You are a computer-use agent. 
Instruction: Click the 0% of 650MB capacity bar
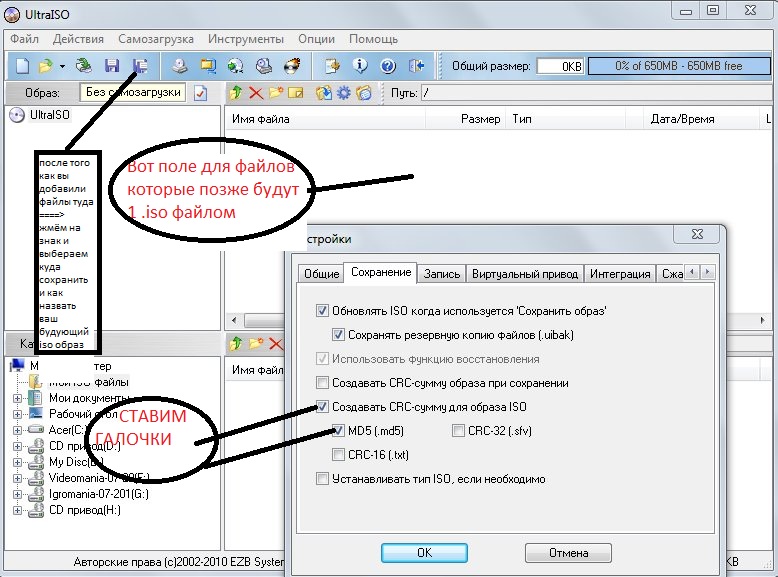[x=678, y=66]
